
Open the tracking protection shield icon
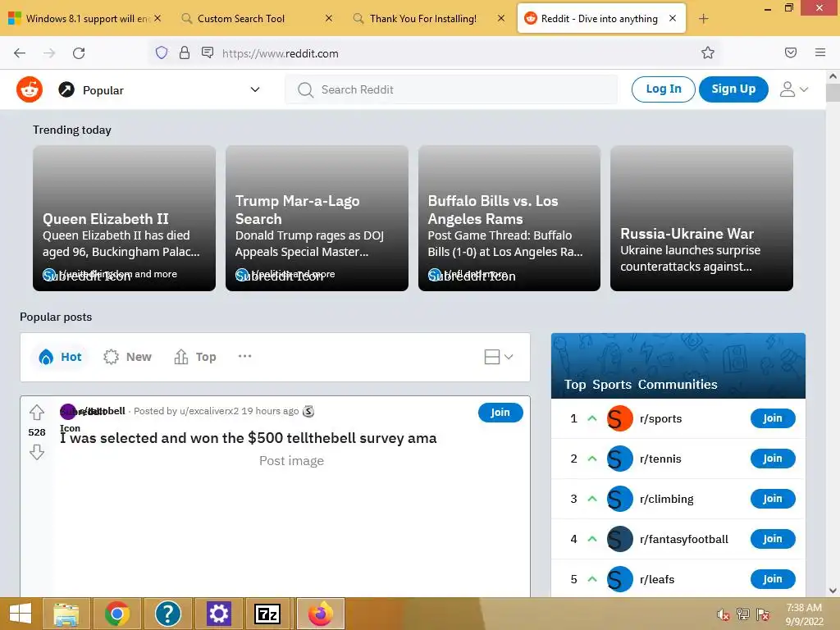[162, 52]
